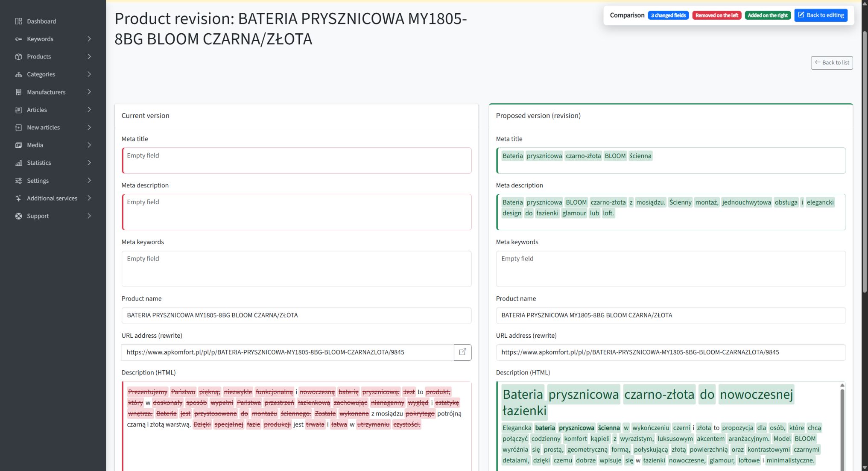Click the Settings sliders icon
The height and width of the screenshot is (471, 868).
click(18, 181)
